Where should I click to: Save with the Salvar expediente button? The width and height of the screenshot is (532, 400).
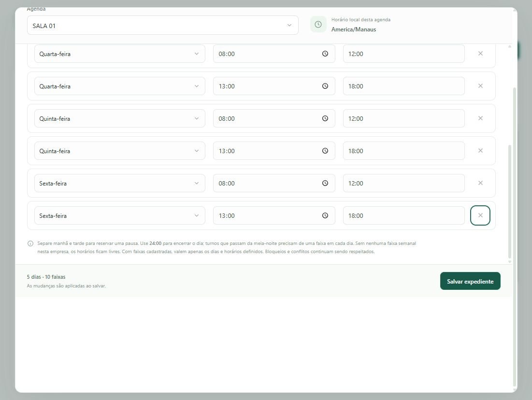(470, 281)
